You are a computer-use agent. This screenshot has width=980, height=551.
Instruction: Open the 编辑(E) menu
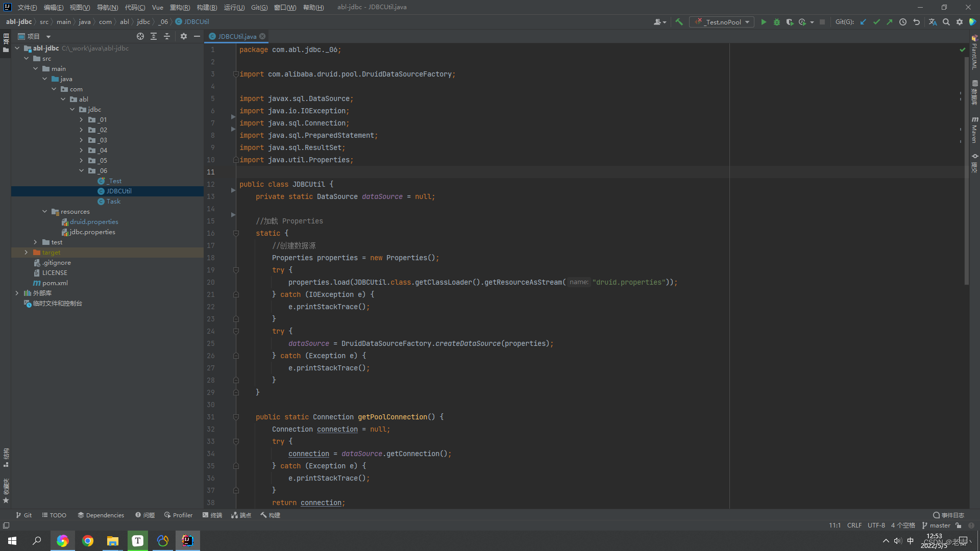click(54, 7)
